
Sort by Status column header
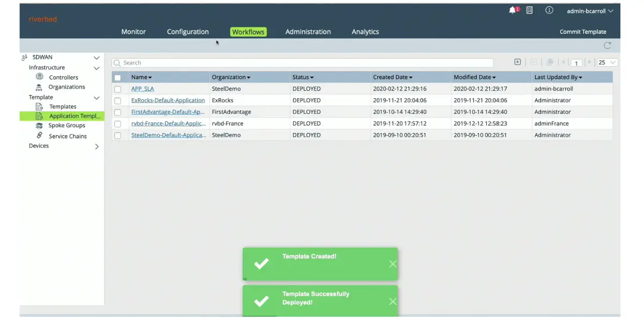[303, 77]
